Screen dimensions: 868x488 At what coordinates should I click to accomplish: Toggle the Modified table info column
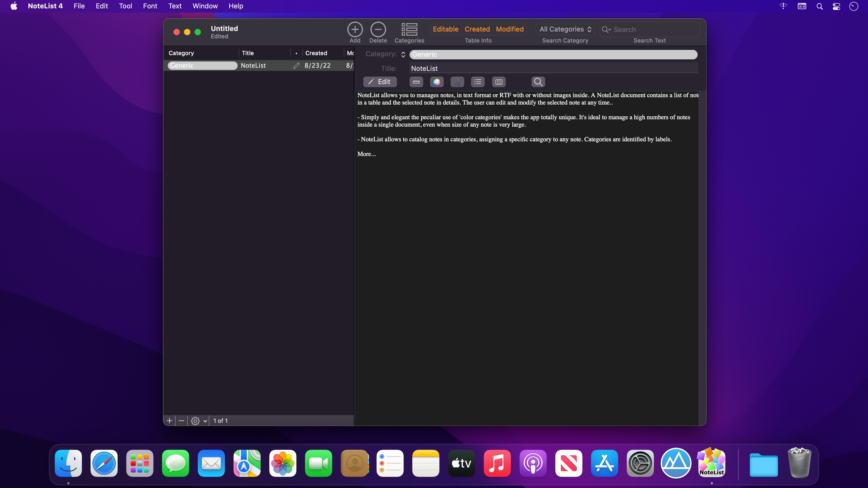[x=510, y=29]
